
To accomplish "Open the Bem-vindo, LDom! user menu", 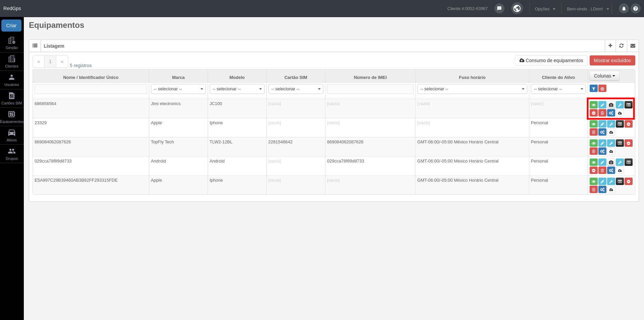I will coord(588,9).
